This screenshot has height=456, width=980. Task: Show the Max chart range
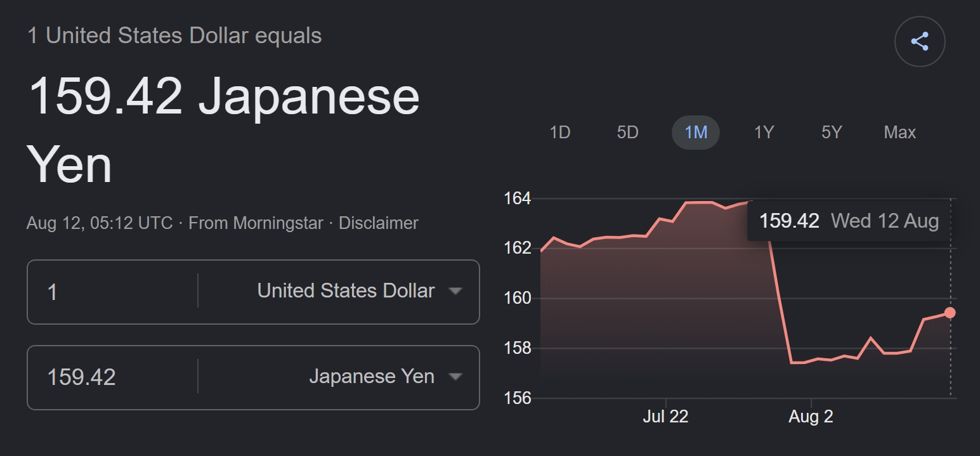click(899, 133)
